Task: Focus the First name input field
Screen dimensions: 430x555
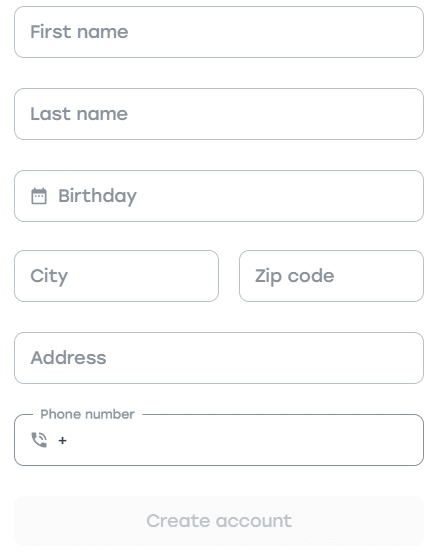Action: pos(219,32)
